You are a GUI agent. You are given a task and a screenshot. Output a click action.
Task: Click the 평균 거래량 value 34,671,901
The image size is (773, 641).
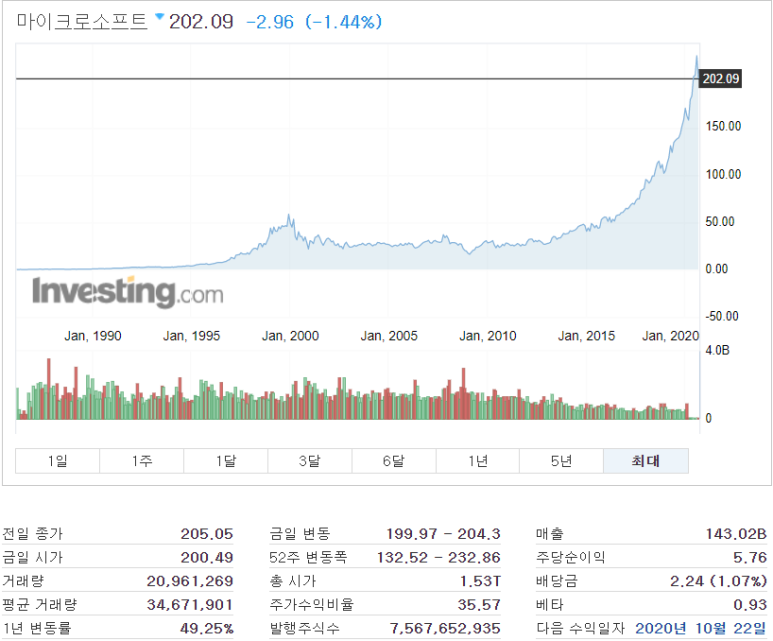(x=190, y=605)
